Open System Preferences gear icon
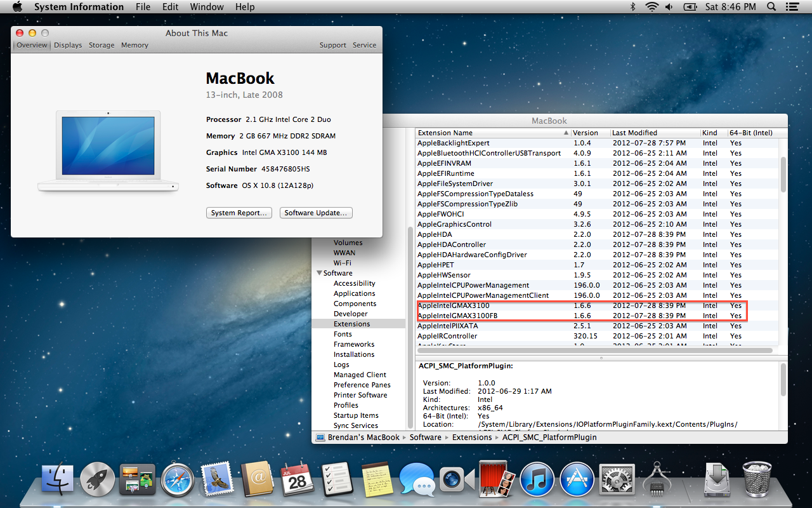 tap(617, 479)
